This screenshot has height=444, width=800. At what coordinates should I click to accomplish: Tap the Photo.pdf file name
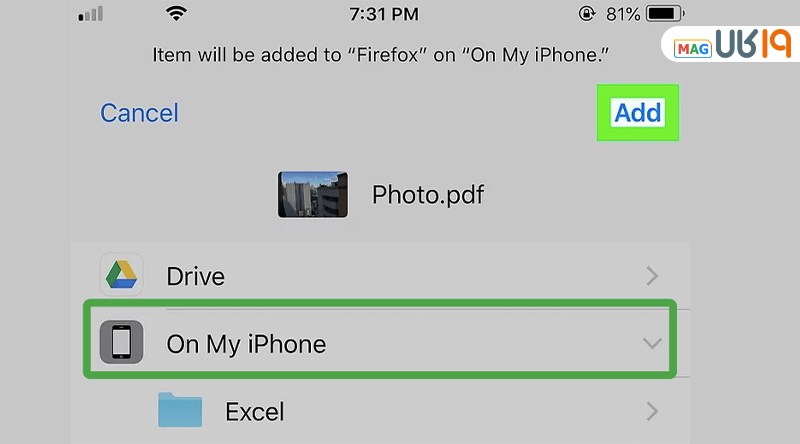428,194
